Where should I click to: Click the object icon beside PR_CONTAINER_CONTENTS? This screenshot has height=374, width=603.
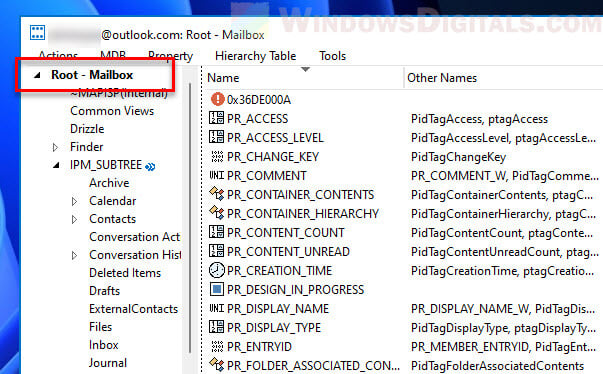217,194
